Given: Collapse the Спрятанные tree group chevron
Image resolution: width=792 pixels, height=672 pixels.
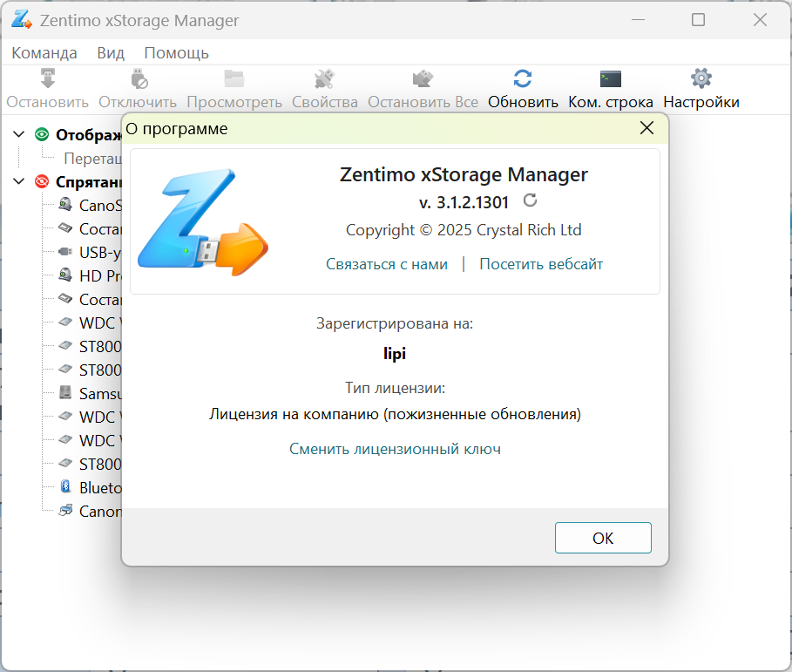Looking at the screenshot, I should tap(18, 181).
